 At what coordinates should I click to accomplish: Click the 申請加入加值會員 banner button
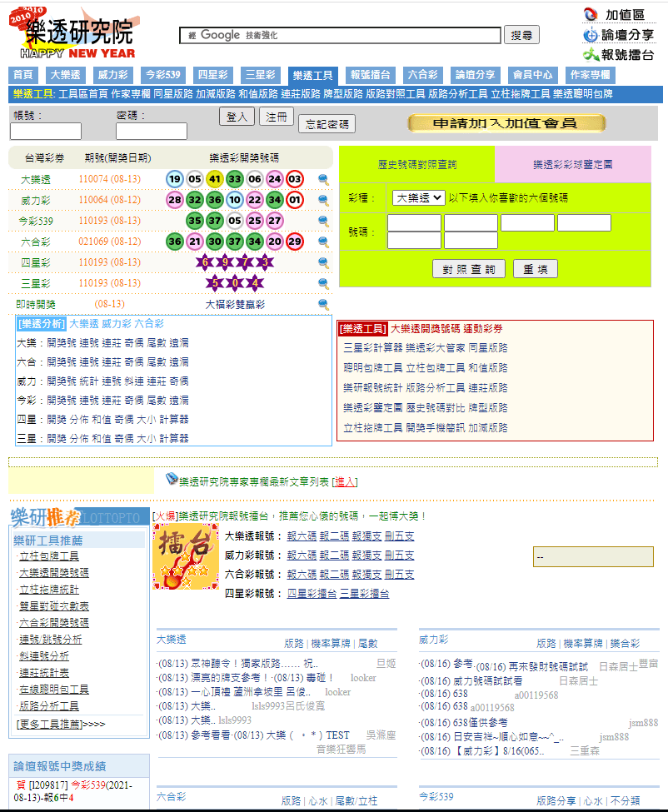506,123
